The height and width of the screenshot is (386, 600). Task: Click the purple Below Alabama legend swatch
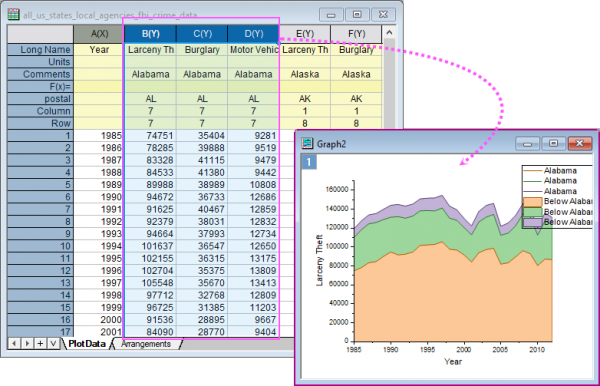pyautogui.click(x=533, y=222)
